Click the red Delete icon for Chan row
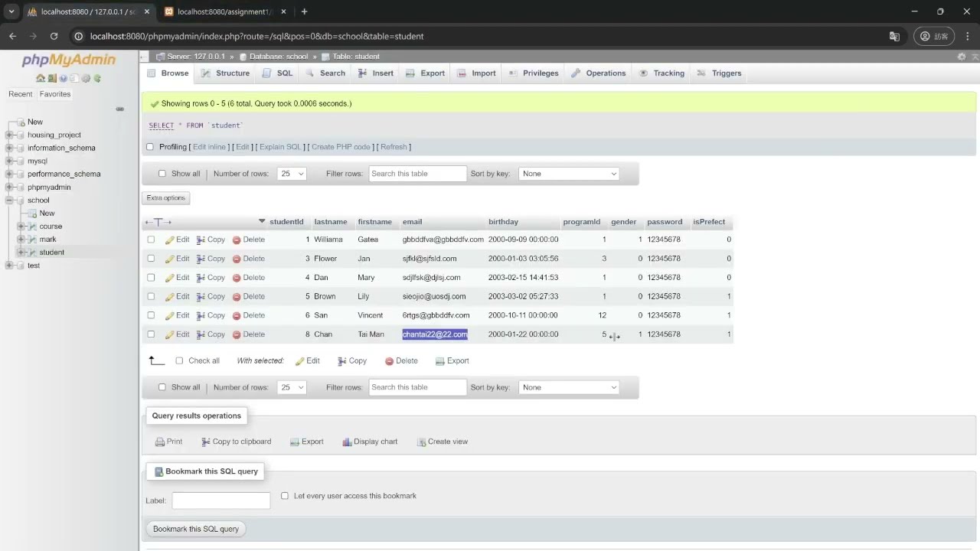980x551 pixels. pos(237,334)
